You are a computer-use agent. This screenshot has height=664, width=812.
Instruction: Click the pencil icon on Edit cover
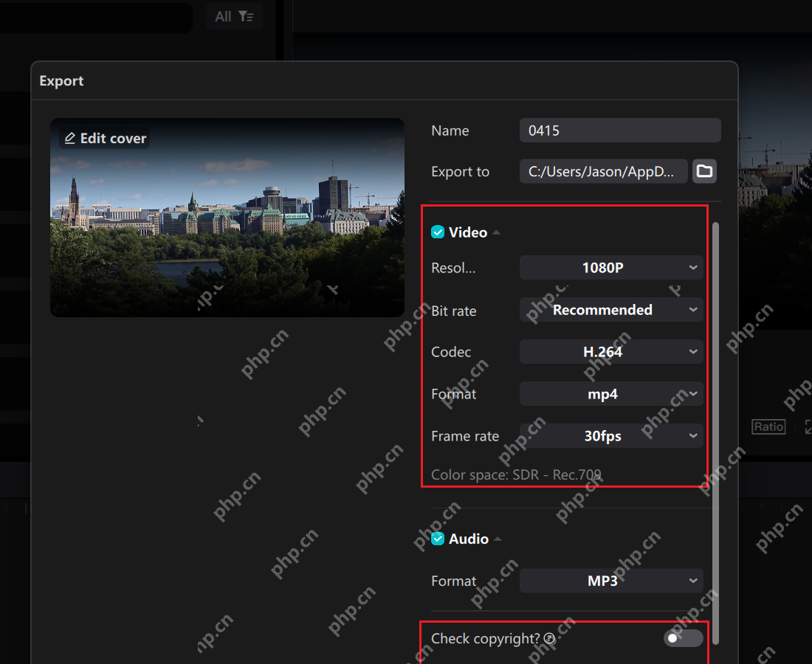tap(70, 138)
